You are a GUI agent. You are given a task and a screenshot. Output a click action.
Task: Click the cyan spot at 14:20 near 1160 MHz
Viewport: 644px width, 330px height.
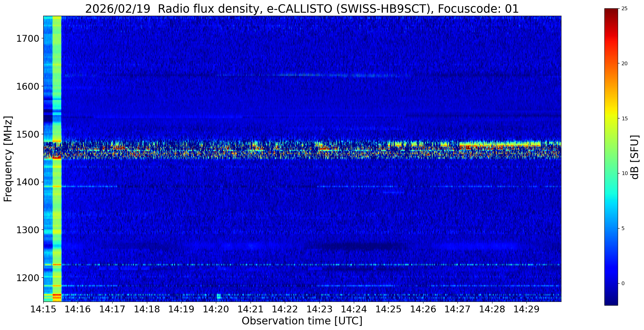coord(219,296)
